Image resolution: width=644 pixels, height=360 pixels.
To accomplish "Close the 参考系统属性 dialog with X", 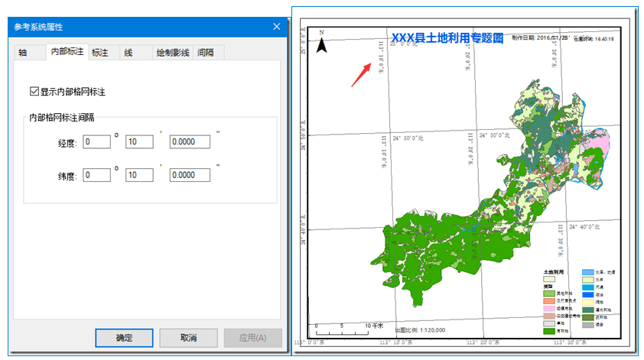I will coord(276,27).
